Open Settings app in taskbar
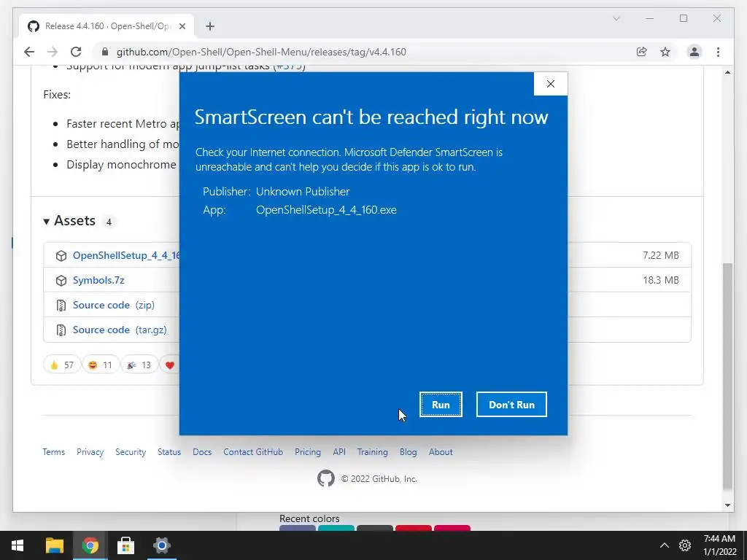 click(x=161, y=545)
